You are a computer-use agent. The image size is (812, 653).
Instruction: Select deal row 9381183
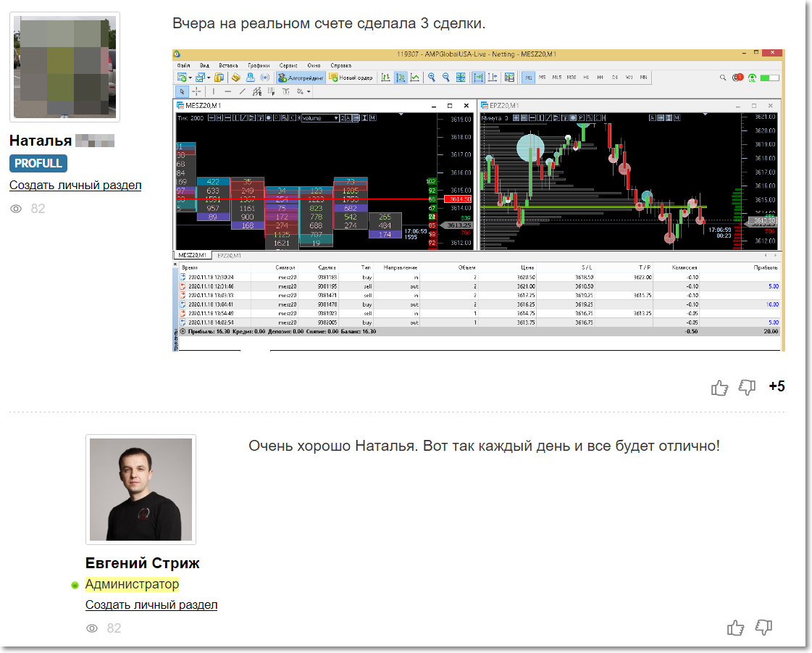[x=479, y=278]
